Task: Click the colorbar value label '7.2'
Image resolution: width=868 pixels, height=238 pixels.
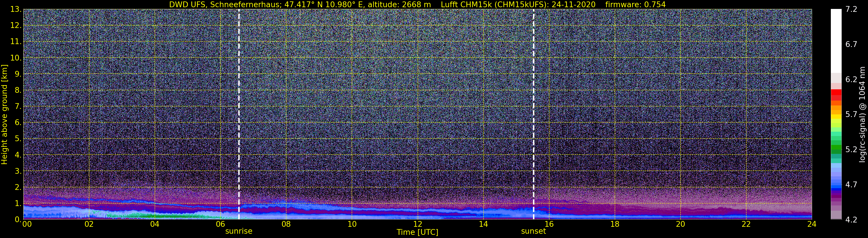Action: [851, 10]
